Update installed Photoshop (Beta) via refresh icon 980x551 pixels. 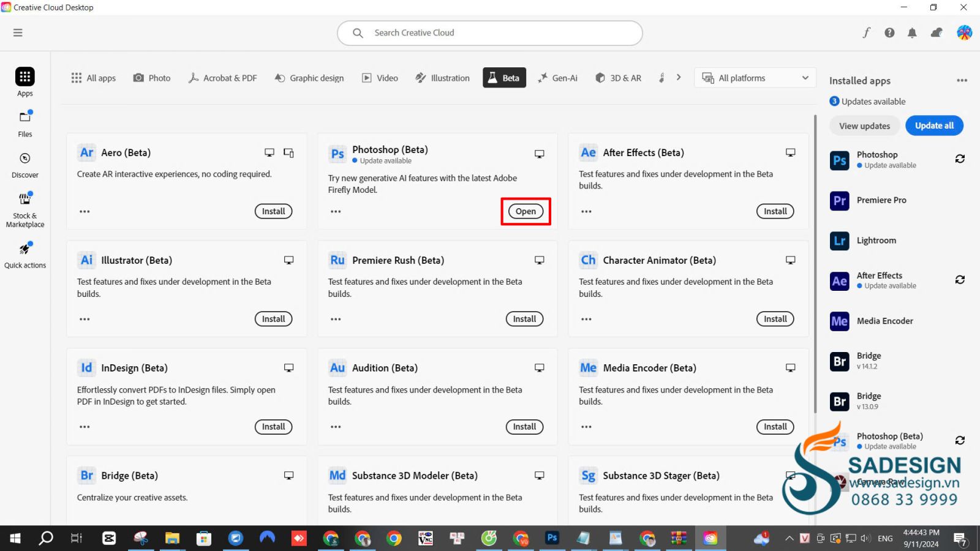960,440
